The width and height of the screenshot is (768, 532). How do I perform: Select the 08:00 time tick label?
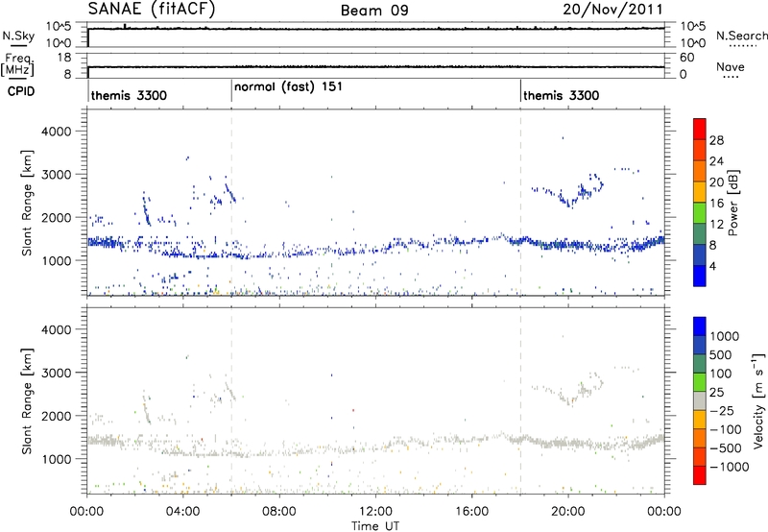tap(278, 512)
